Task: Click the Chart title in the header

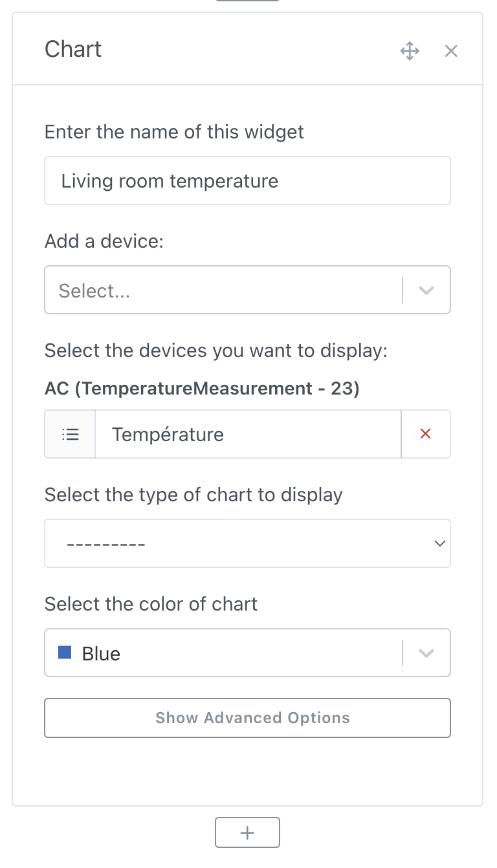Action: [x=72, y=50]
